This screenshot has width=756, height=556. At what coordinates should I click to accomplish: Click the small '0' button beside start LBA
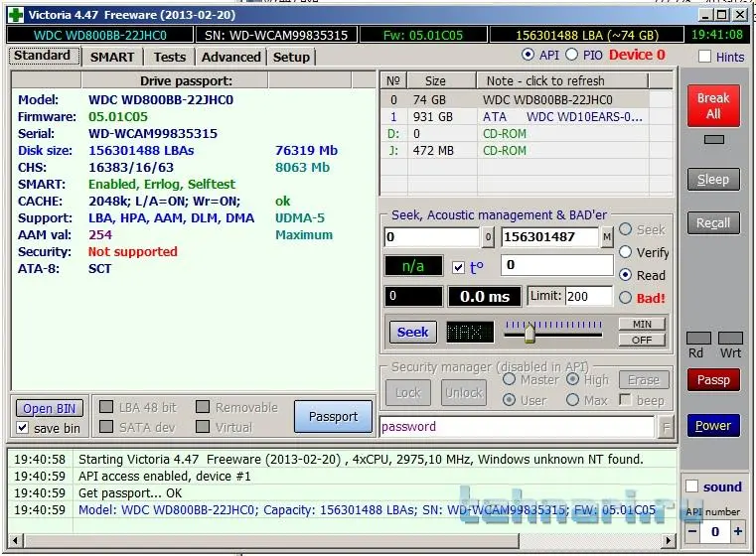click(488, 237)
